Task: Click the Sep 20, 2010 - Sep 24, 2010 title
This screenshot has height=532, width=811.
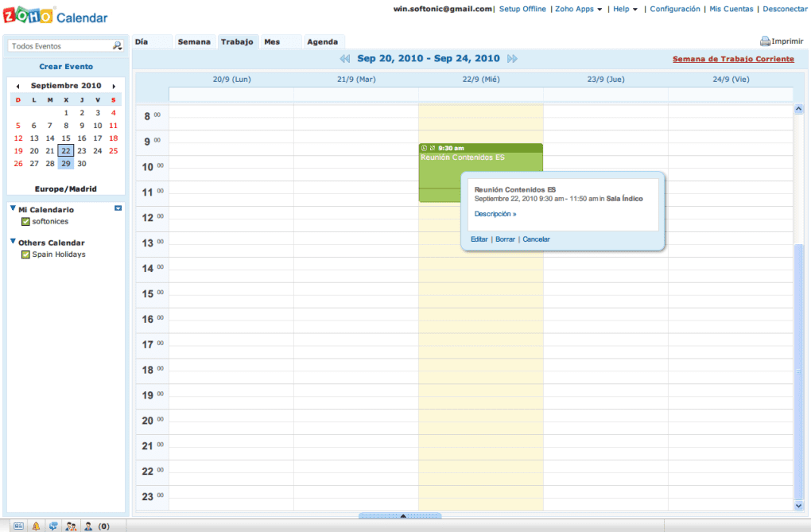Action: [x=429, y=59]
